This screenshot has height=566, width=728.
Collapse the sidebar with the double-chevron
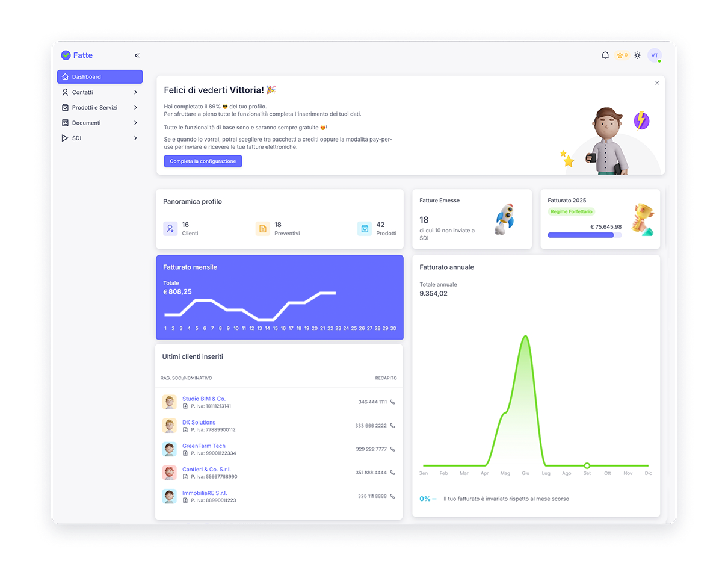coord(137,55)
